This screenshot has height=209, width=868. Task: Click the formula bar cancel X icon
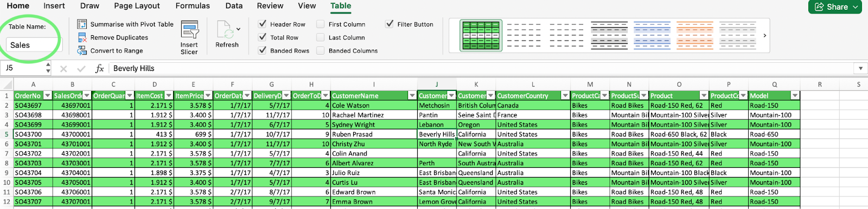pyautogui.click(x=63, y=68)
